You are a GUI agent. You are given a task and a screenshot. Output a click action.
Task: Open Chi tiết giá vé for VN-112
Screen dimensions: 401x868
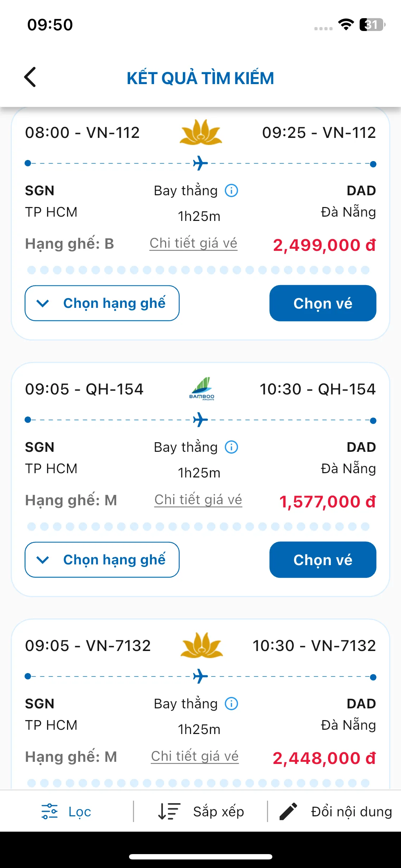coord(193,243)
